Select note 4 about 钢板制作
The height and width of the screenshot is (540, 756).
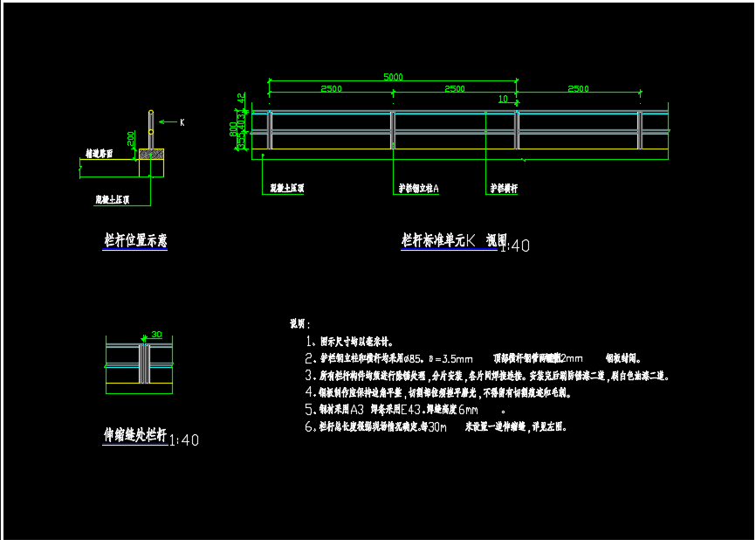pyautogui.click(x=438, y=393)
